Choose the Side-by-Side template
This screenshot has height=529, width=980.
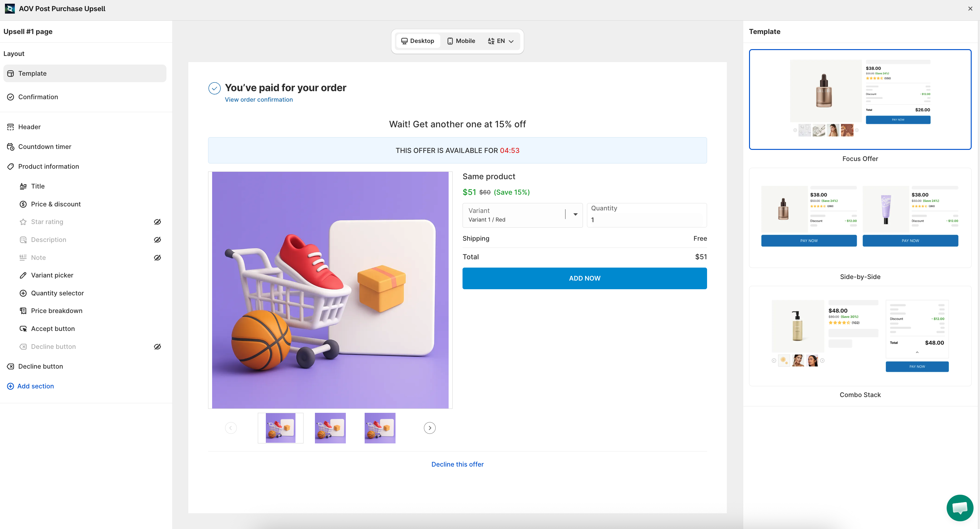[860, 218]
